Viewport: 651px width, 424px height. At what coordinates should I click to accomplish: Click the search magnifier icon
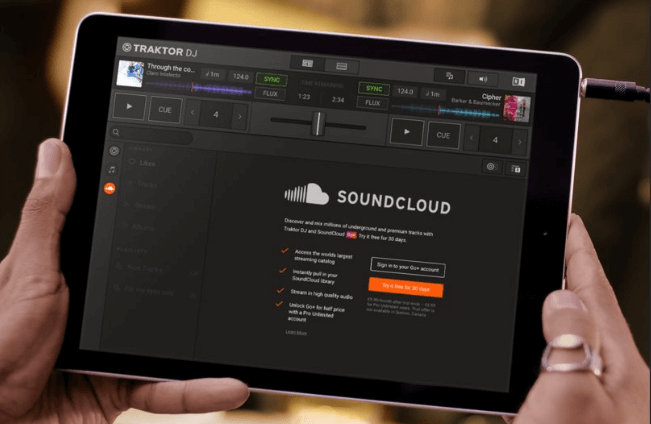pos(116,132)
